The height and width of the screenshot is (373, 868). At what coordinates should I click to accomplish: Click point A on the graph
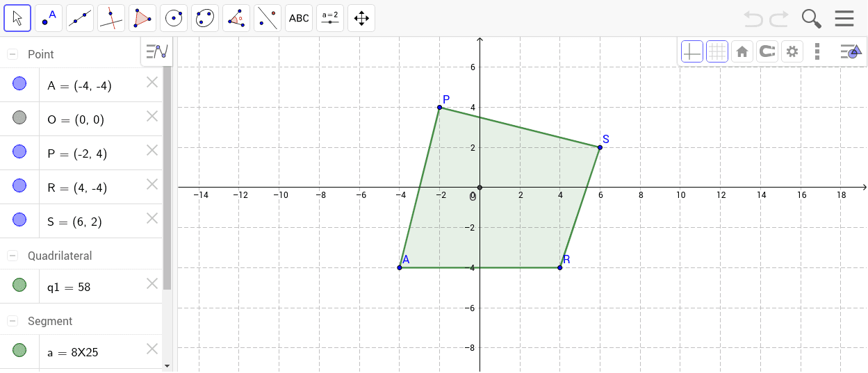click(x=400, y=267)
